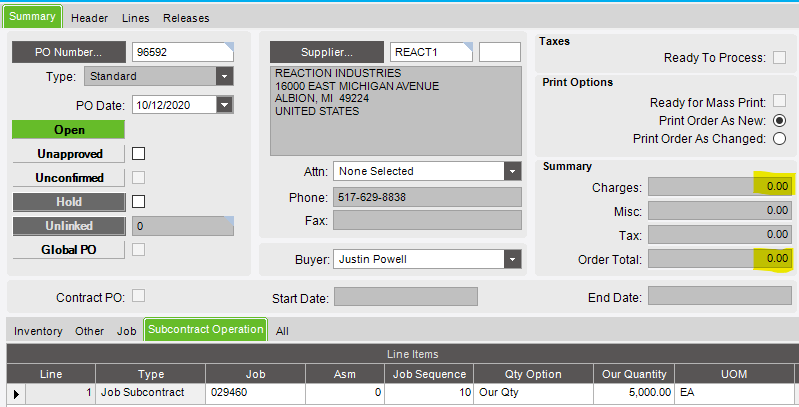
Task: Toggle the Unapproved checkbox
Action: pyautogui.click(x=139, y=153)
